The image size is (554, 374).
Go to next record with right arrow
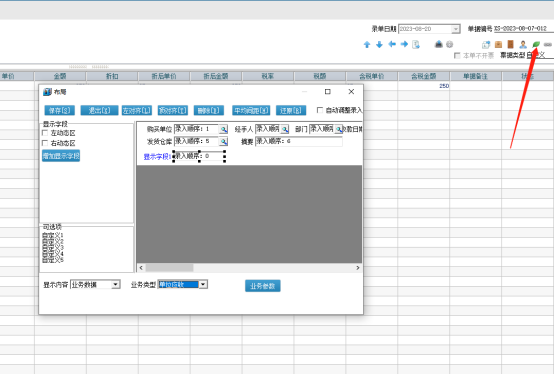pos(404,44)
